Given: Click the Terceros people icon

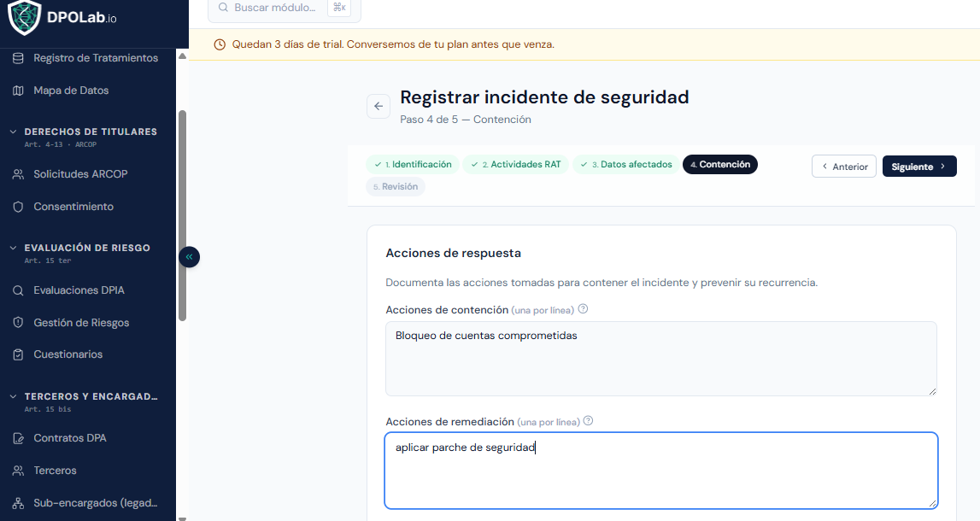Looking at the screenshot, I should tap(18, 471).
